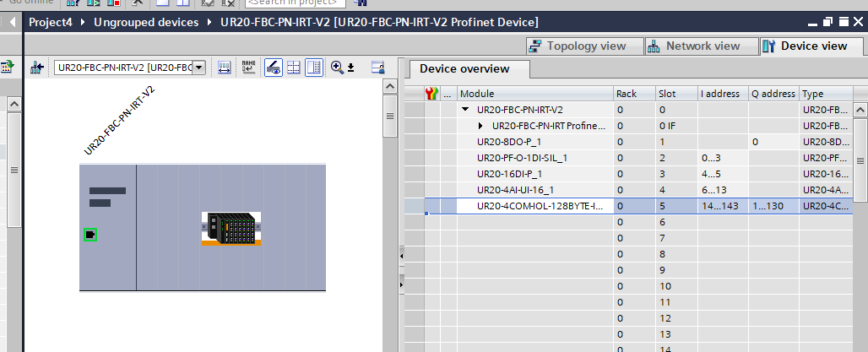
Task: Click the left pane scroll up arrow
Action: (x=14, y=104)
